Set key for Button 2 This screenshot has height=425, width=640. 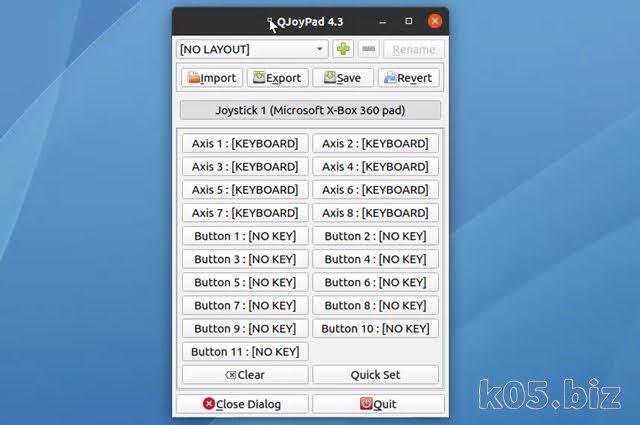[376, 236]
